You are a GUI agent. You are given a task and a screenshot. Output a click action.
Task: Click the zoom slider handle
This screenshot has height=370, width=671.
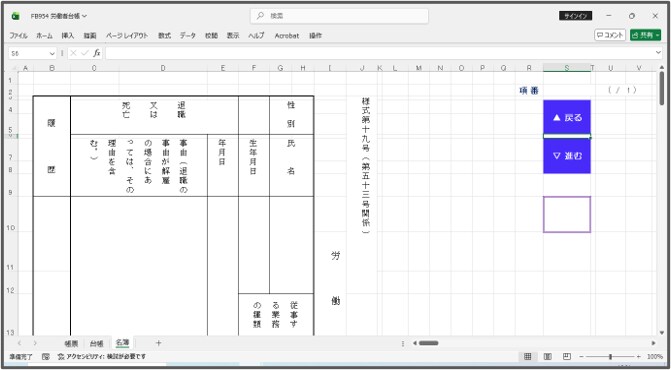coord(610,356)
